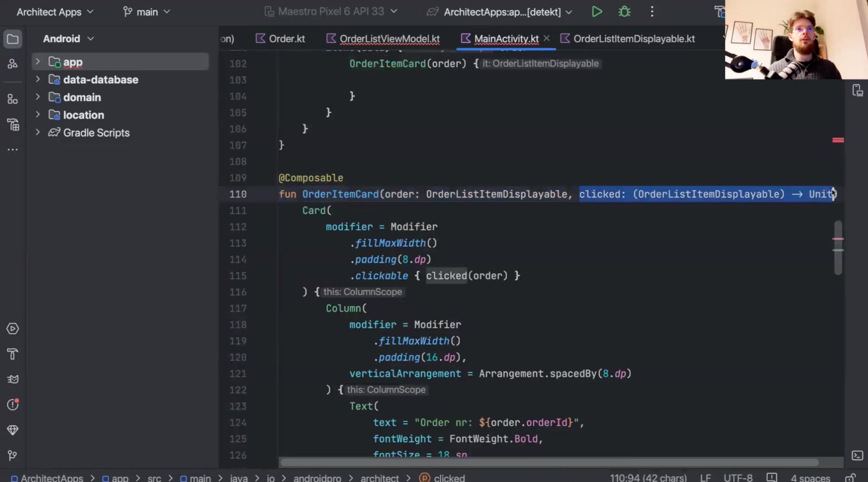Click the green Run button in toolbar

(x=597, y=11)
